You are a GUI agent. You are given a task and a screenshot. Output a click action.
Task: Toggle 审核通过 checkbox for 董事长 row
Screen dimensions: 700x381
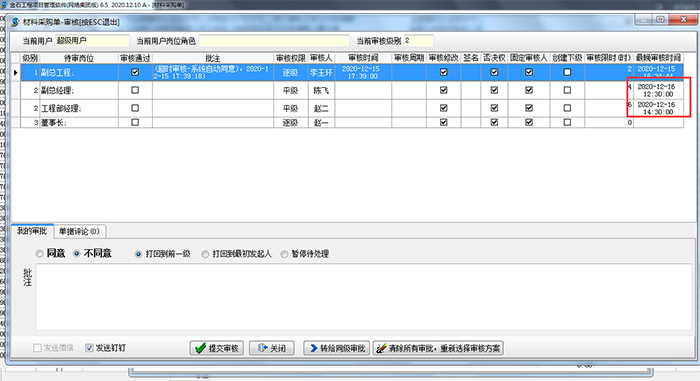click(x=135, y=122)
